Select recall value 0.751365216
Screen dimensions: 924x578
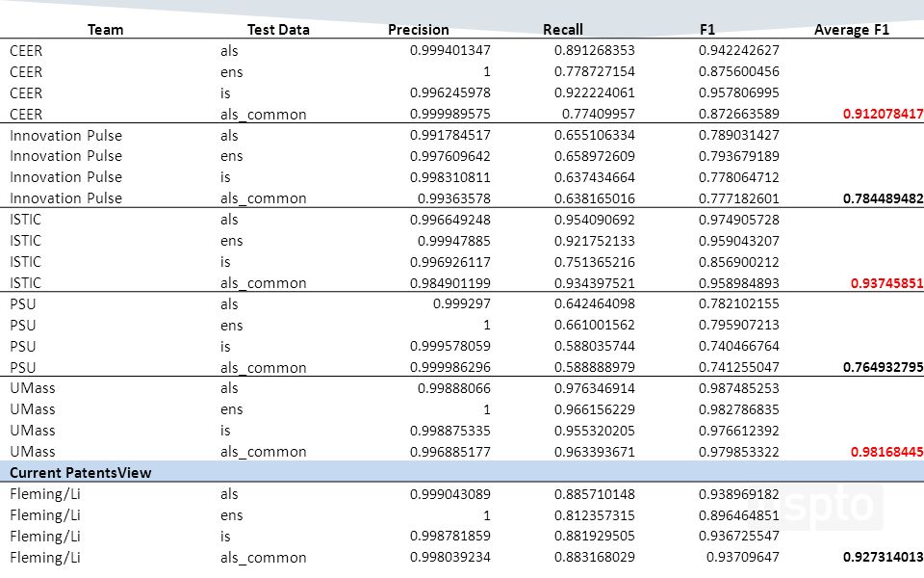click(595, 262)
